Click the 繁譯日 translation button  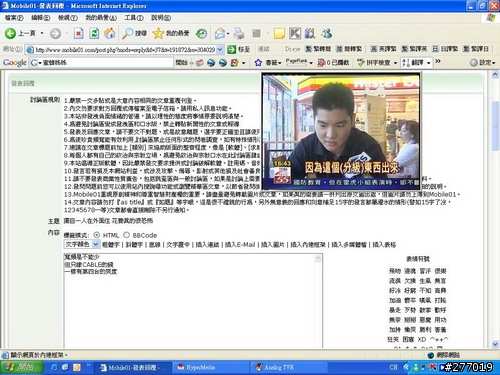click(x=476, y=49)
